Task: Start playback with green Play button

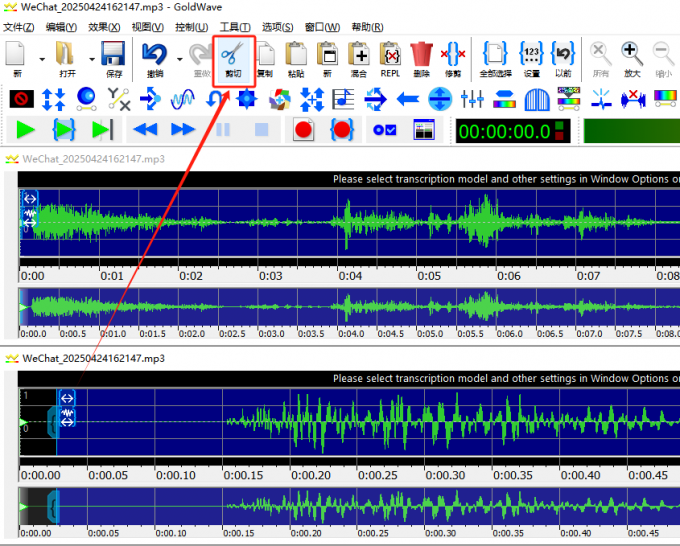Action: 25,130
